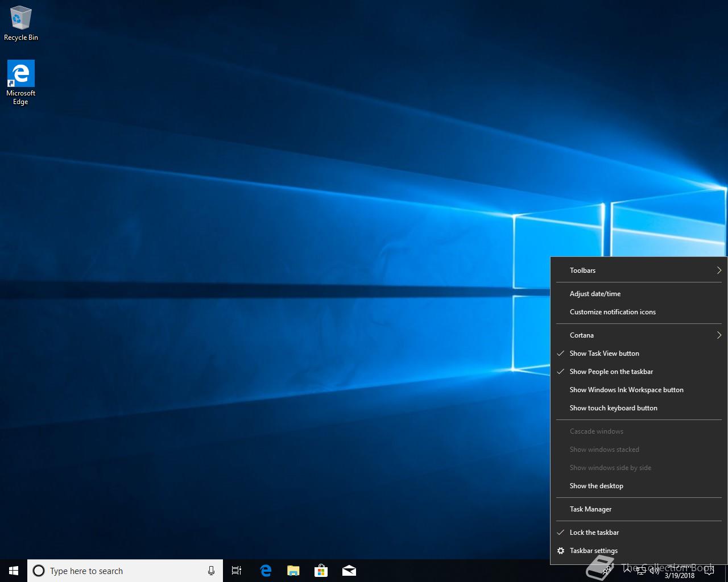This screenshot has width=728, height=582.
Task: Select Task Manager from context menu
Action: tap(590, 509)
